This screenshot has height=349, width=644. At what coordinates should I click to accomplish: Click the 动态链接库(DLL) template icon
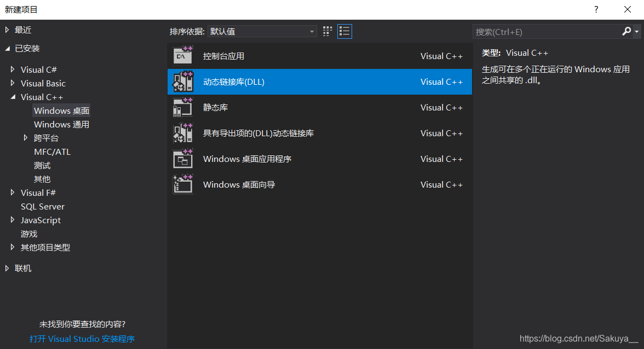tap(183, 82)
